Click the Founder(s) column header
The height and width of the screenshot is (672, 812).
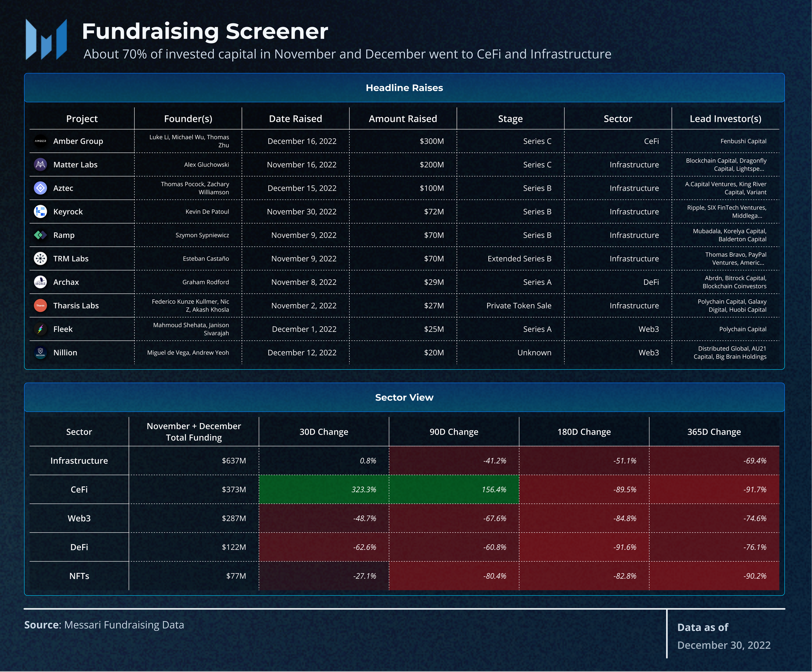[188, 119]
